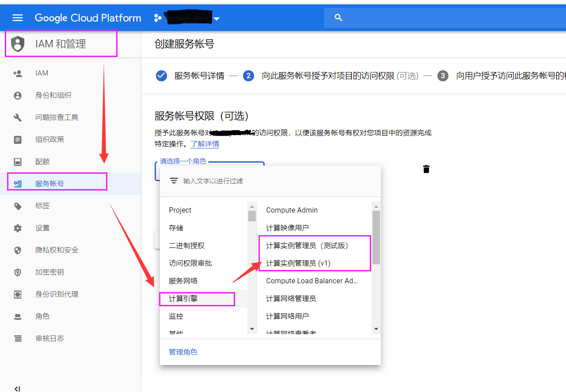Click the document icon for 组织政策
Screen dimensions: 566x392
tap(18, 140)
